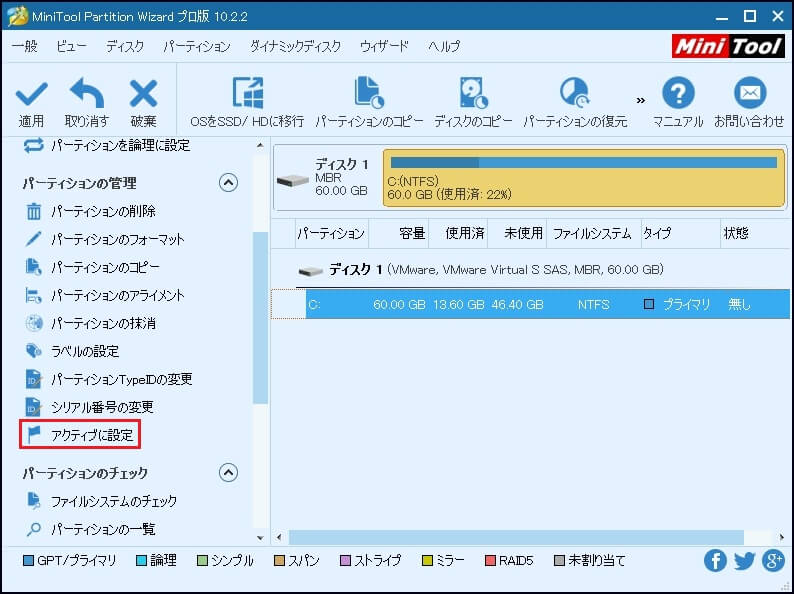
Task: Click the 46.40 GB unused value
Action: tap(517, 304)
